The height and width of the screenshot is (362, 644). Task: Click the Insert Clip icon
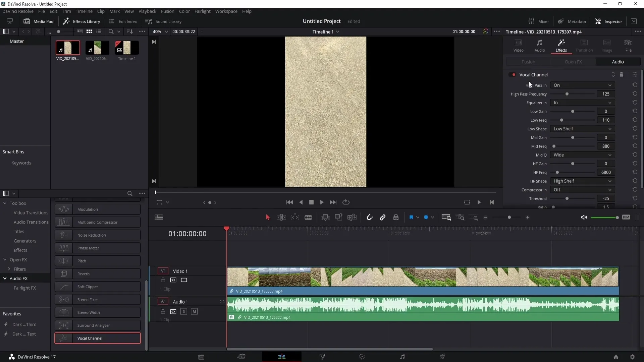pyautogui.click(x=325, y=218)
